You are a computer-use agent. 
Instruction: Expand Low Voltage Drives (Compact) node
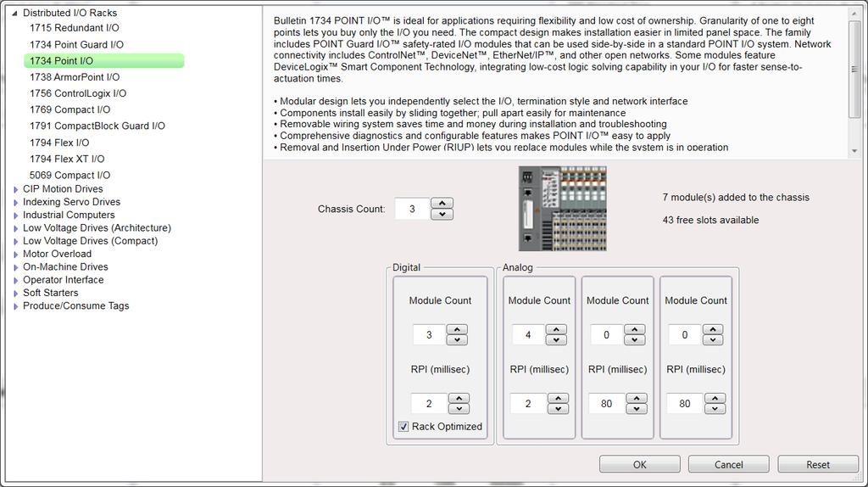[15, 242]
